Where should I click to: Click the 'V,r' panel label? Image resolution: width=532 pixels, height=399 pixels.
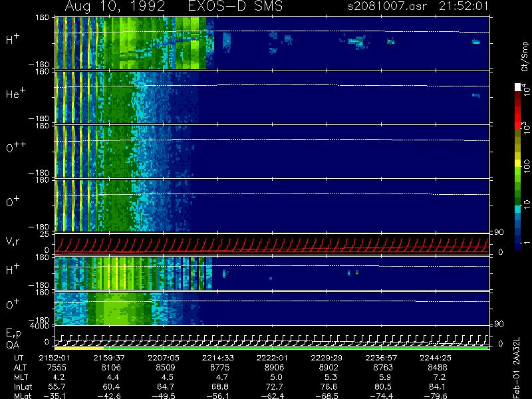(13, 241)
